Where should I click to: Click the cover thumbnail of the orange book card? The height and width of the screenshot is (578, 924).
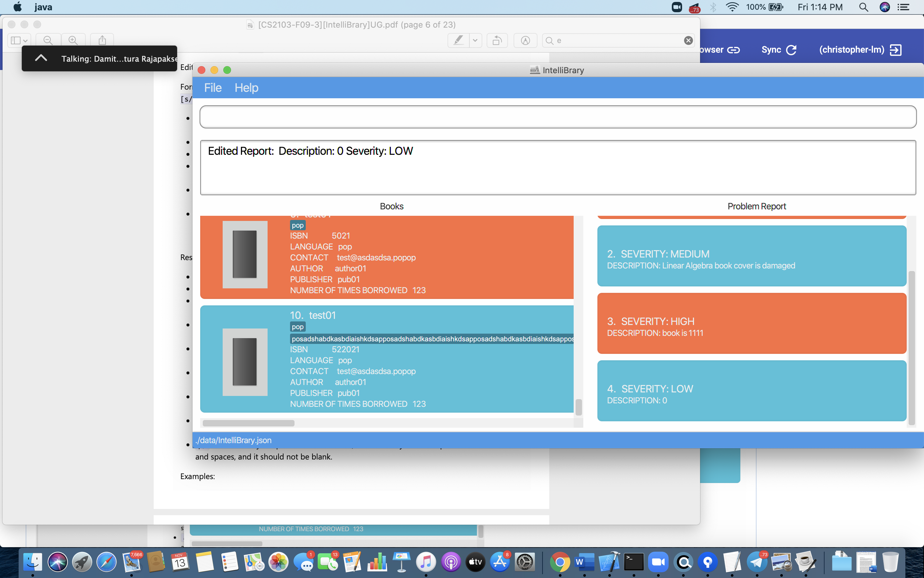(x=245, y=255)
